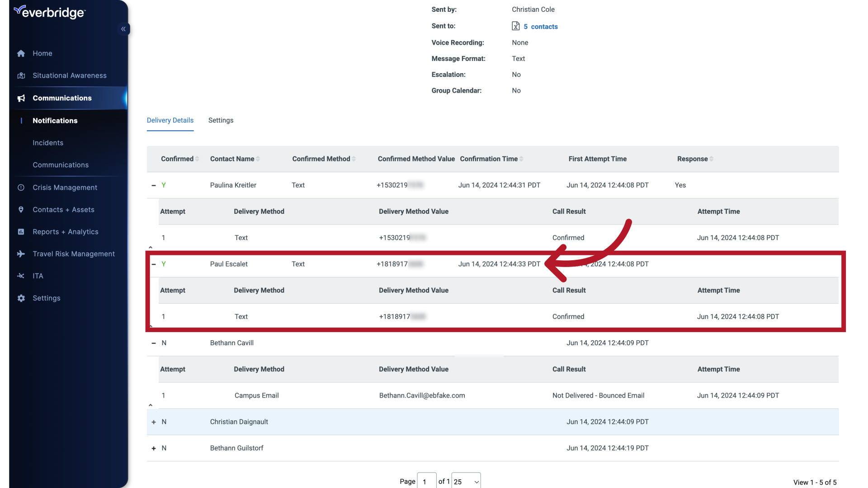This screenshot has width=868, height=488.
Task: Select the Communications megaphone icon
Action: click(x=21, y=98)
